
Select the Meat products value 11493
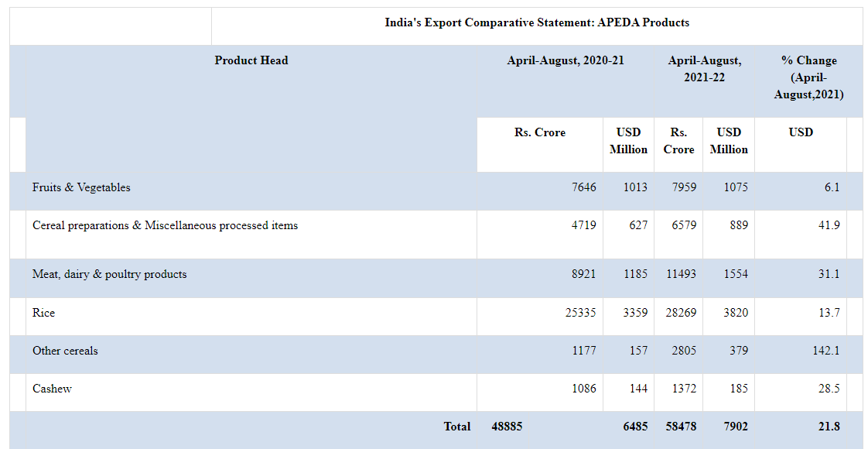point(681,274)
